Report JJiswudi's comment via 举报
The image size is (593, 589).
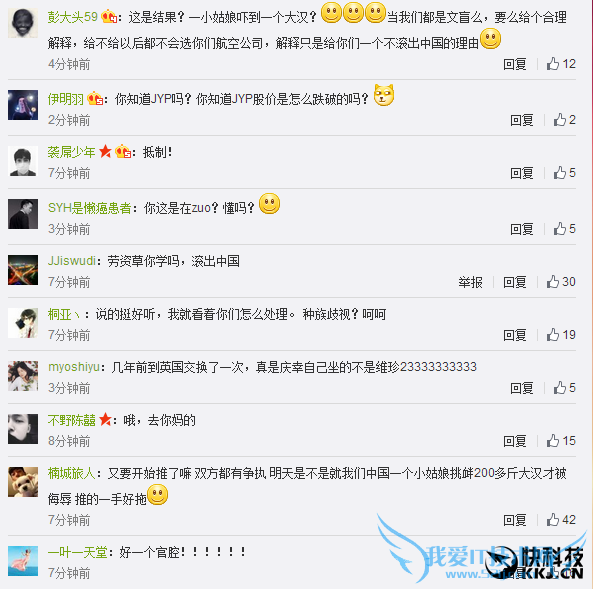470,282
